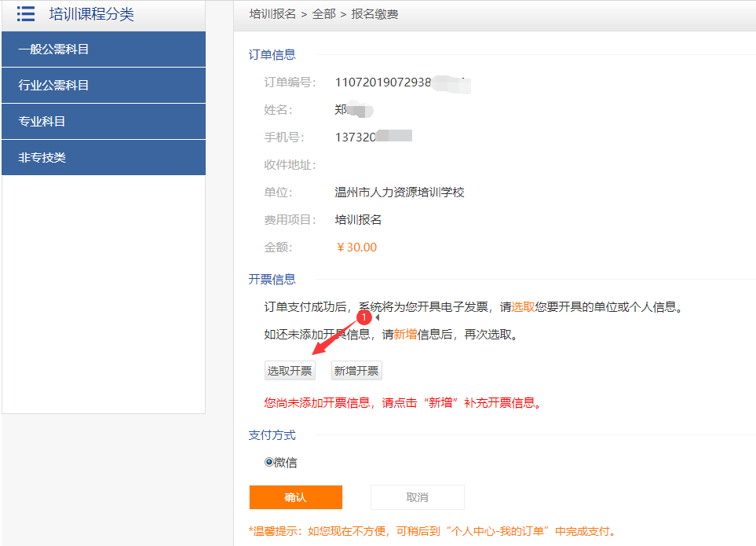Select the 微信 payment radio button
The height and width of the screenshot is (546, 756).
coord(269,462)
